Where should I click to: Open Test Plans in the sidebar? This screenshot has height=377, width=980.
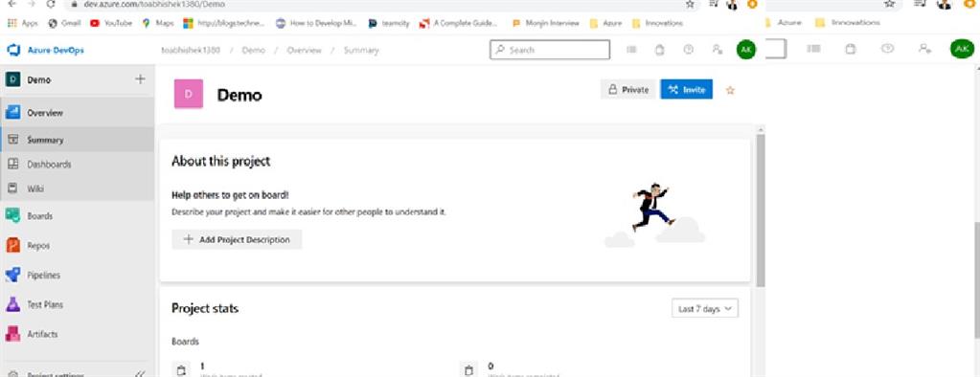pos(77,304)
